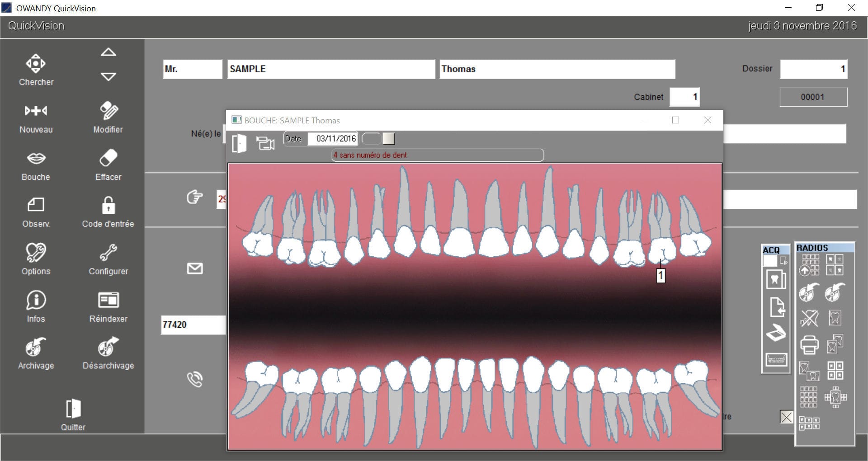Viewport: 868px width, 461px height.
Task: Select the Chercher patient search tool
Action: 36,70
